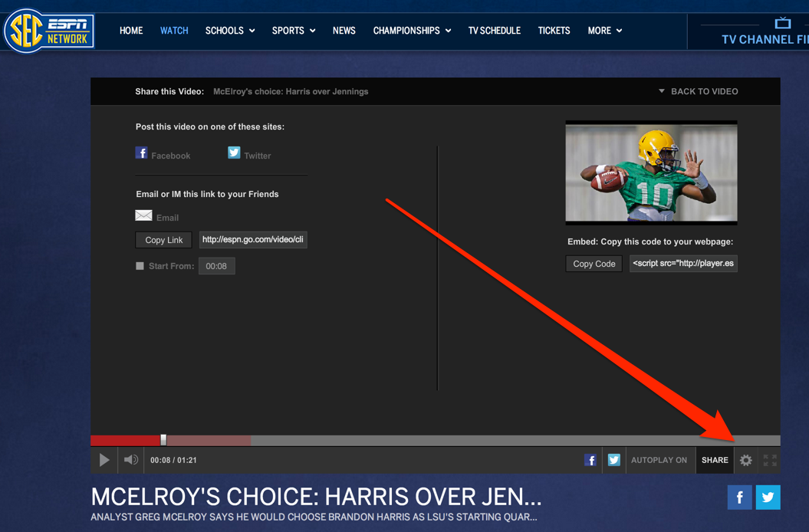Click the Share button in player
Viewport: 809px width, 532px height.
(715, 460)
